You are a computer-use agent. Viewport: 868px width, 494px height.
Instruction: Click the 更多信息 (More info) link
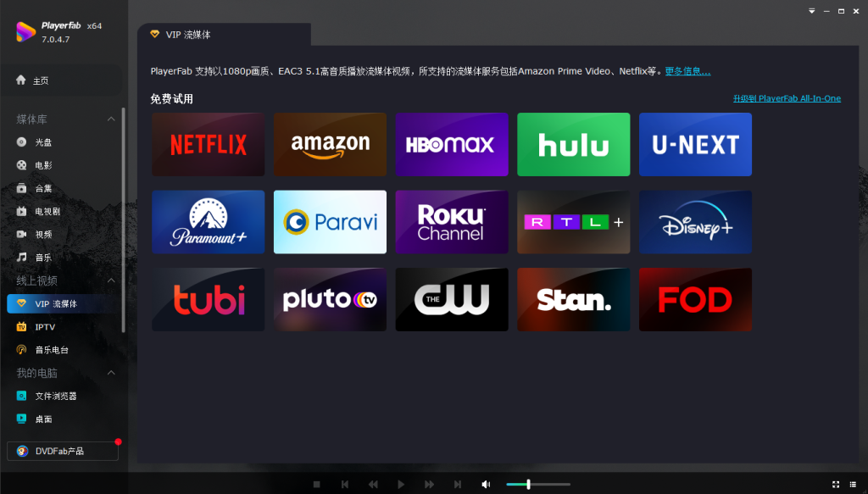tap(687, 71)
